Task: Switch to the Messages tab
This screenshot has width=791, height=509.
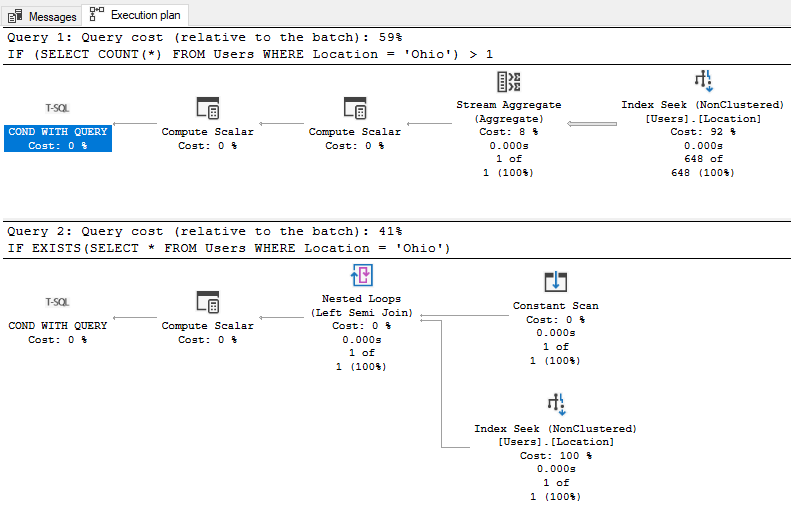Action: coord(42,16)
